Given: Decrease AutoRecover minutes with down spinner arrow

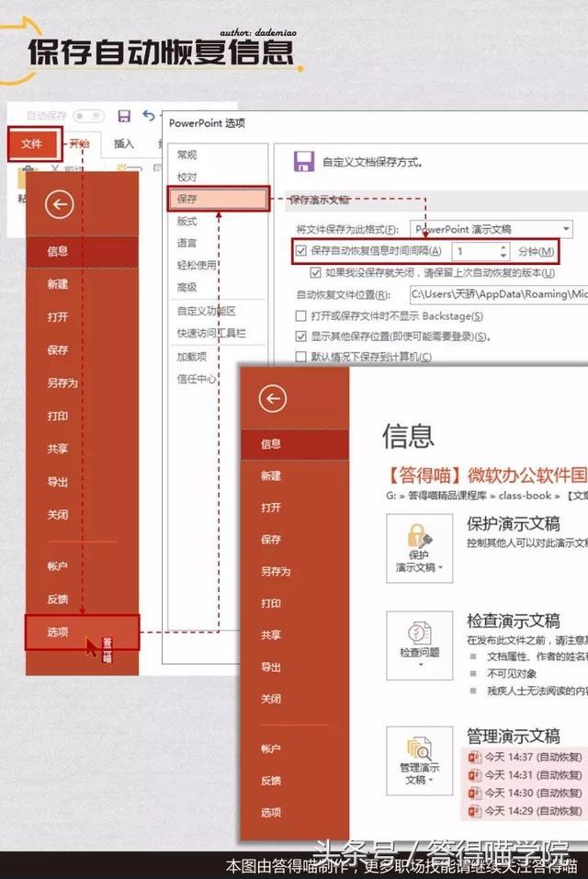Looking at the screenshot, I should click(503, 256).
